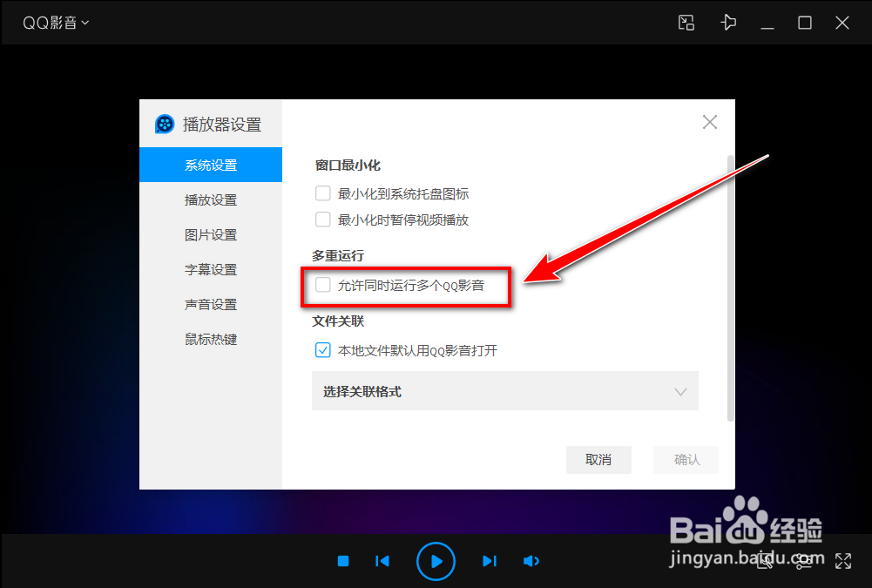The height and width of the screenshot is (588, 872).
Task: Click the previous video icon
Action: pyautogui.click(x=382, y=561)
